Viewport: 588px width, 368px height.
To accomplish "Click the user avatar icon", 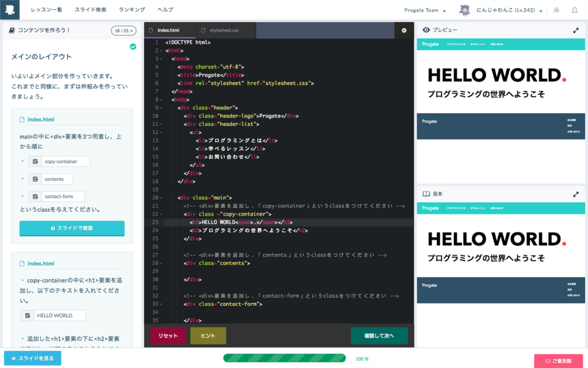I will pyautogui.click(x=465, y=10).
